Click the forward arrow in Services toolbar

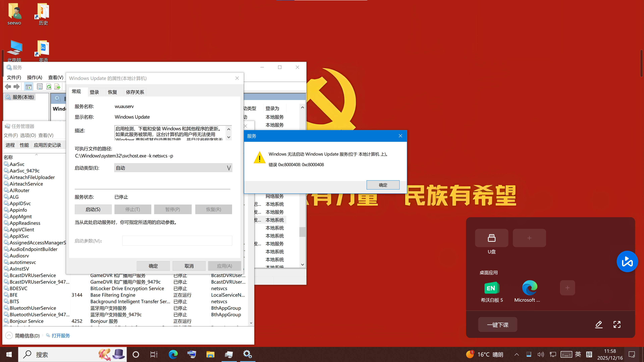click(x=17, y=87)
